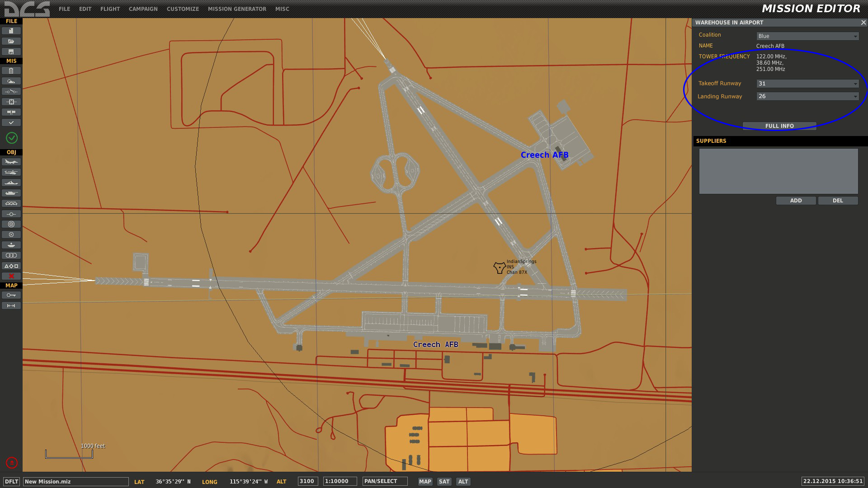Screen dimensions: 868x488
Task: Open the CAMPAIGN menu
Action: click(143, 9)
